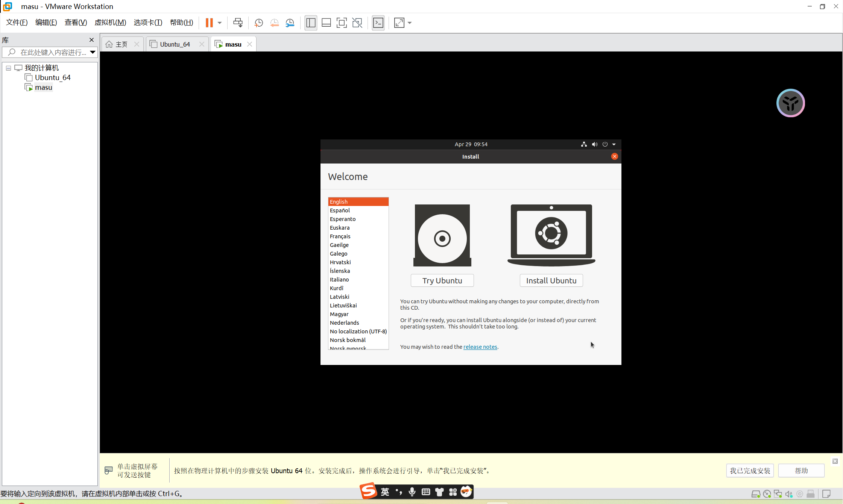Expand the library search dropdown arrow
The height and width of the screenshot is (504, 843).
click(93, 52)
